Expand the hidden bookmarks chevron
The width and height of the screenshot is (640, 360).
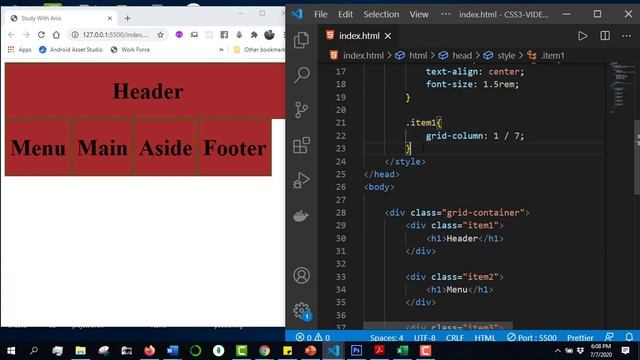pos(221,49)
